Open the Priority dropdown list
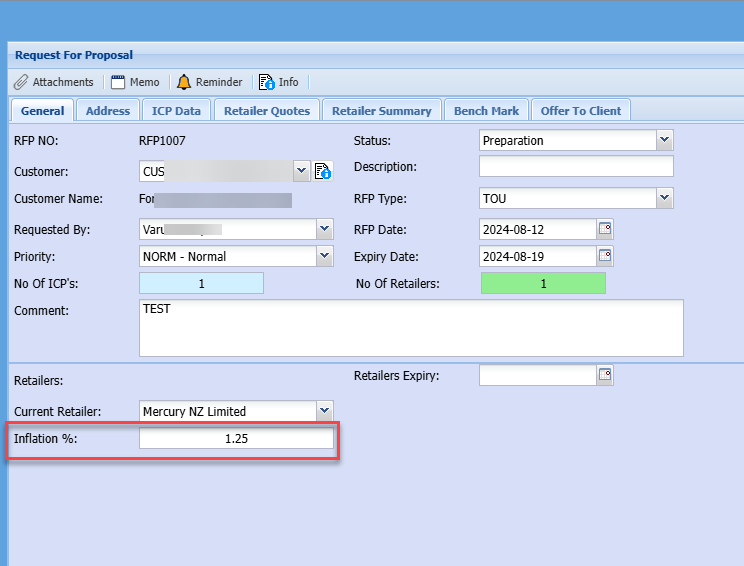 (x=324, y=256)
